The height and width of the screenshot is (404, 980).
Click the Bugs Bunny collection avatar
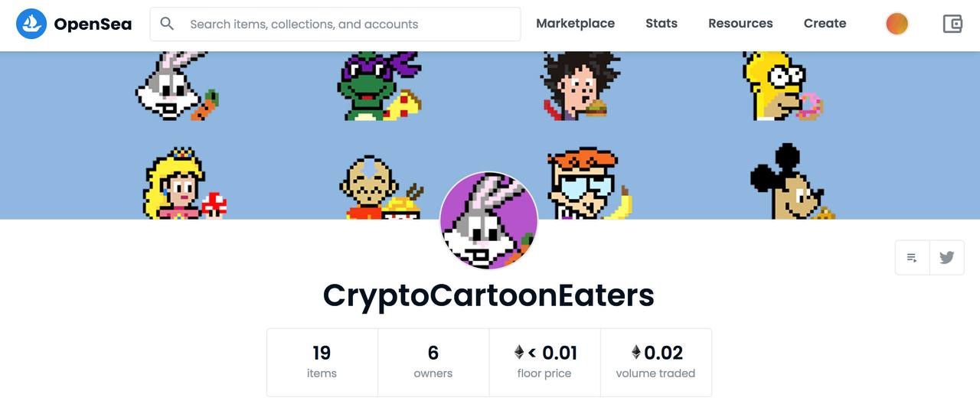coord(488,221)
